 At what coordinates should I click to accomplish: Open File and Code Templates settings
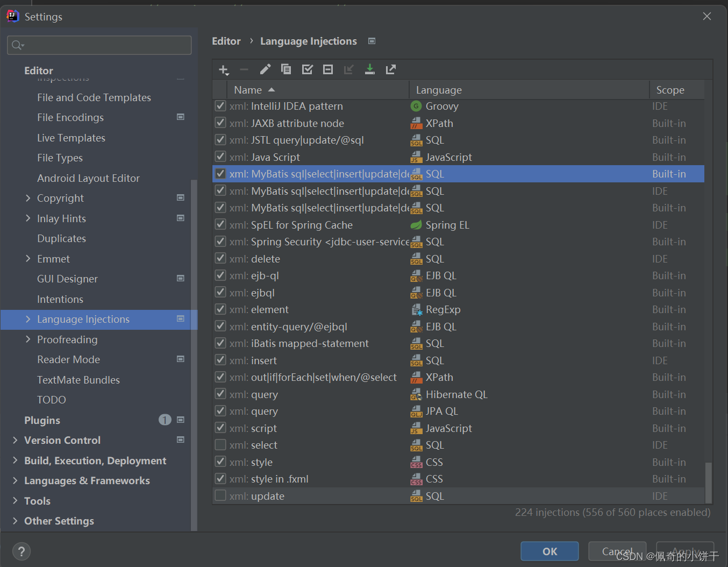94,97
